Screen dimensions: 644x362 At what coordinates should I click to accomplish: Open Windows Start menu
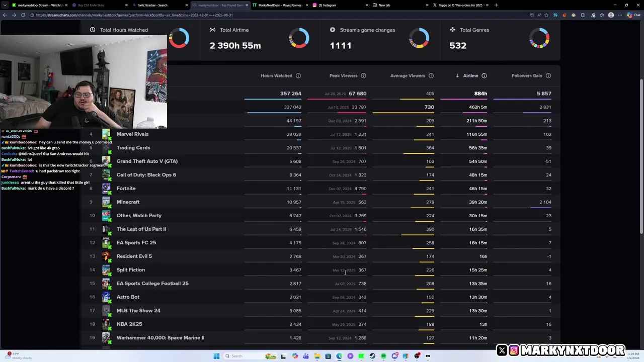point(216,356)
